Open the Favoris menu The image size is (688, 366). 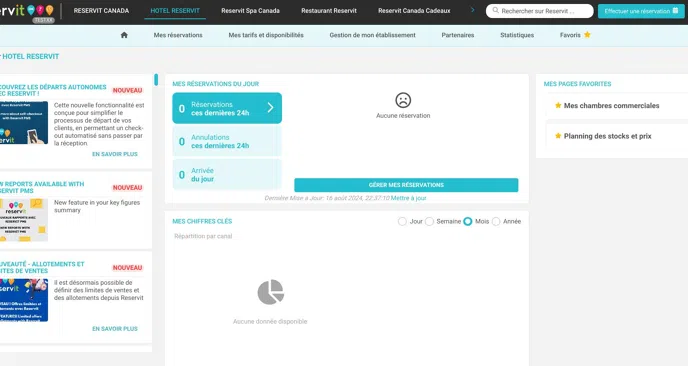(570, 35)
